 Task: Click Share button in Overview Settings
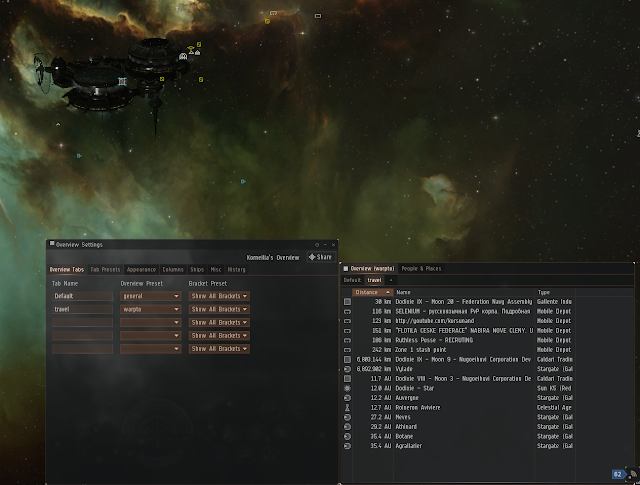tap(321, 257)
